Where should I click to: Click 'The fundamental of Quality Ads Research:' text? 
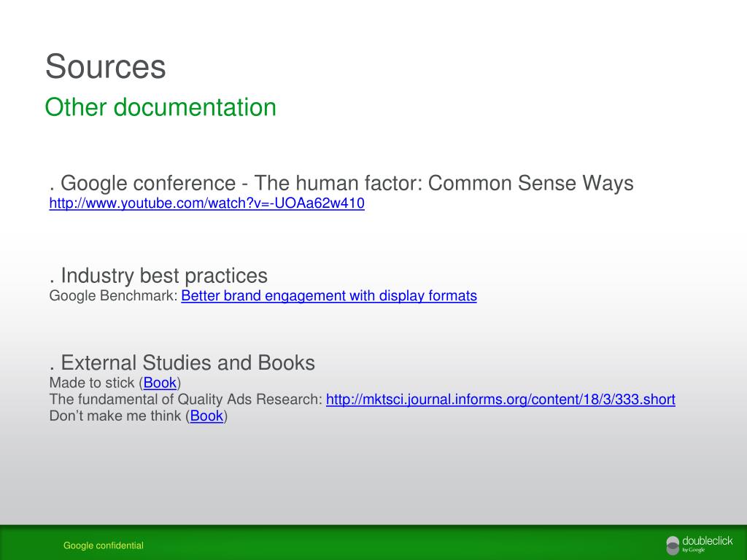[186, 399]
